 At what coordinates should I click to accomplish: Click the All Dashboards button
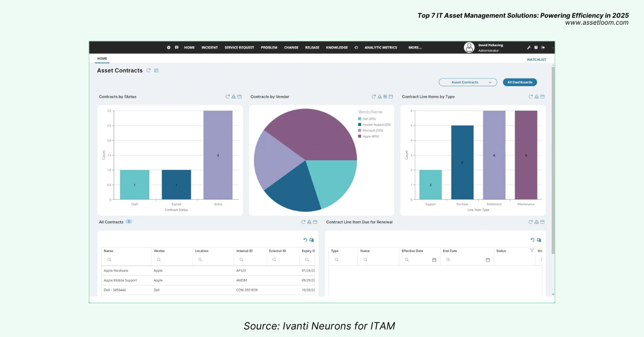click(x=520, y=82)
